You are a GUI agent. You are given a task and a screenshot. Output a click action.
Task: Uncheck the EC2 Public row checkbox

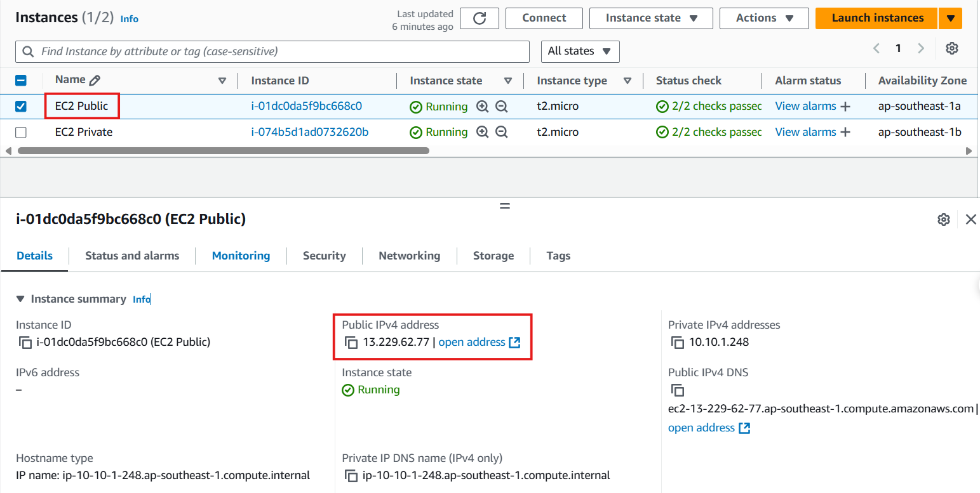(x=21, y=107)
